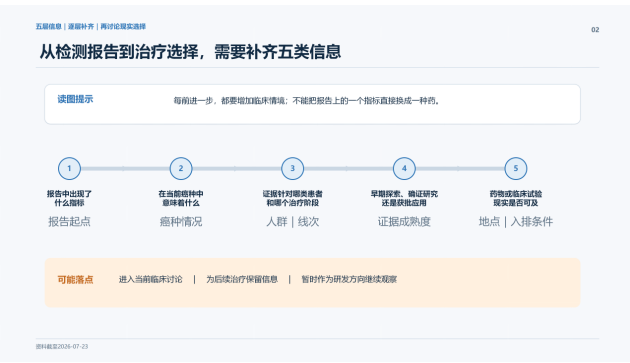Image resolution: width=630 pixels, height=363 pixels.
Task: Click the 早期探索、确证研究 description
Action: (x=404, y=198)
